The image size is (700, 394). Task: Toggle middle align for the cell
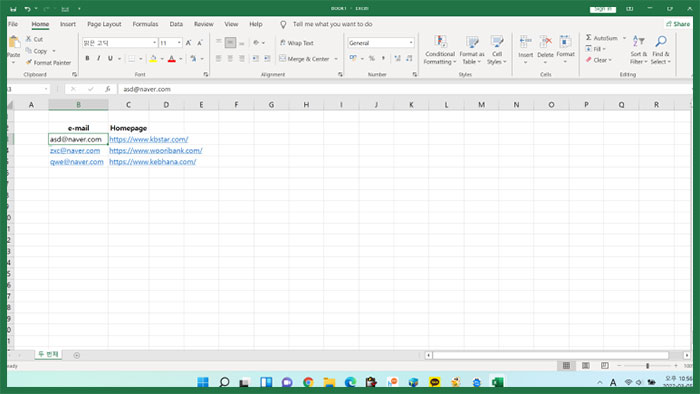click(230, 43)
